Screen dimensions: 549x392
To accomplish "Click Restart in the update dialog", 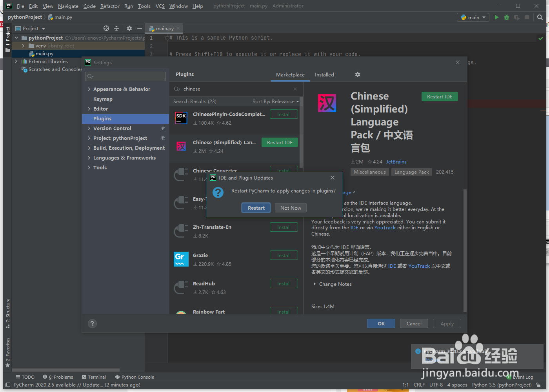I will point(256,208).
